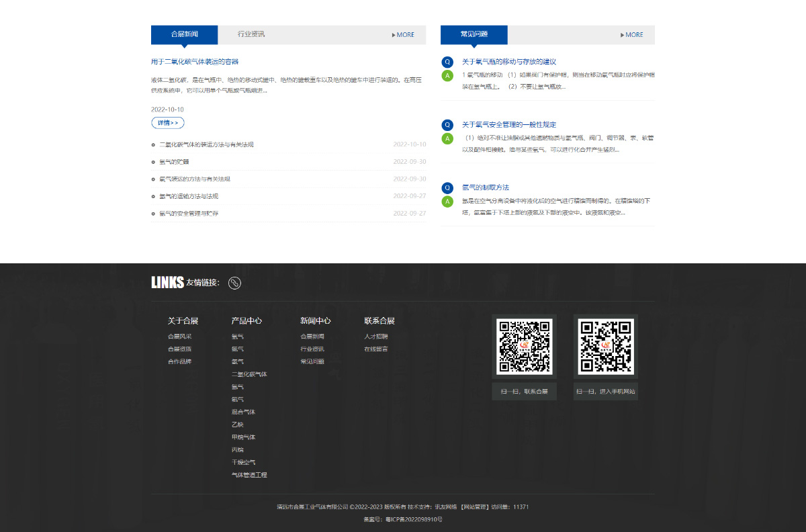Click the chain link icon beside 友情链接
This screenshot has width=806, height=532.
[x=234, y=283]
